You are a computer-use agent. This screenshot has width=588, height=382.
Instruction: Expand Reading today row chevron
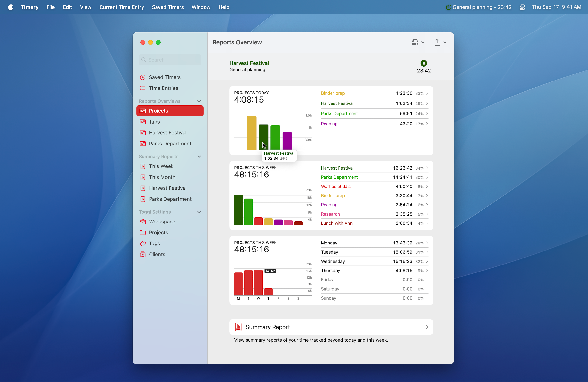pos(427,124)
